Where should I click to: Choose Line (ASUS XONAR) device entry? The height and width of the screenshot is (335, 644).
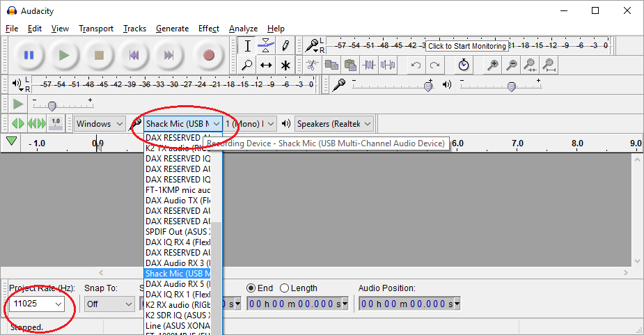178,325
